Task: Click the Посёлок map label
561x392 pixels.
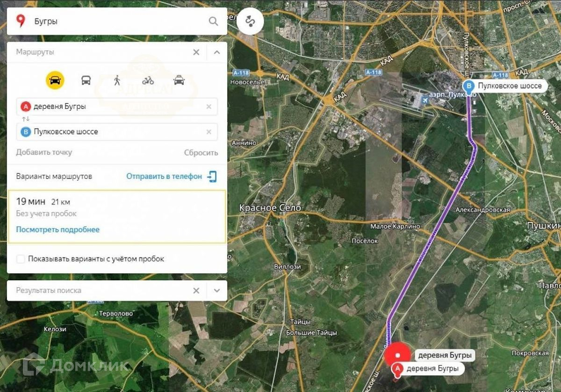Action: (364, 241)
